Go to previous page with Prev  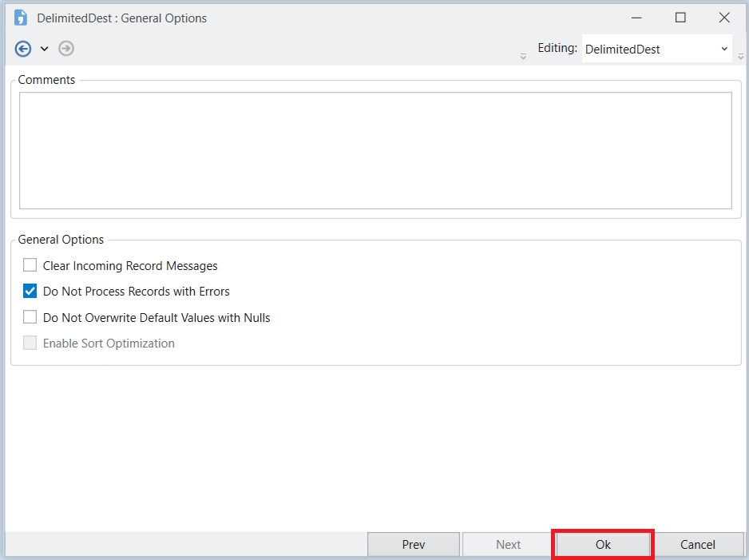click(414, 545)
